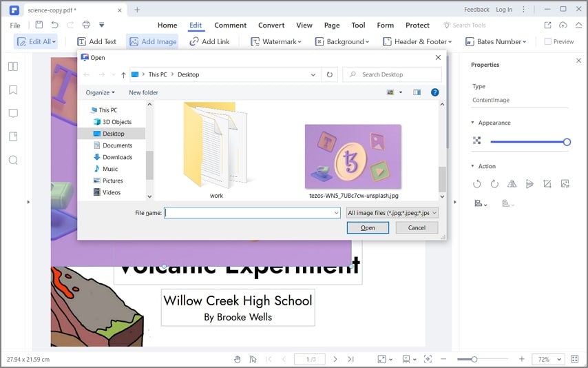Open the Organize menu in dialog
588x368 pixels.
(x=100, y=92)
